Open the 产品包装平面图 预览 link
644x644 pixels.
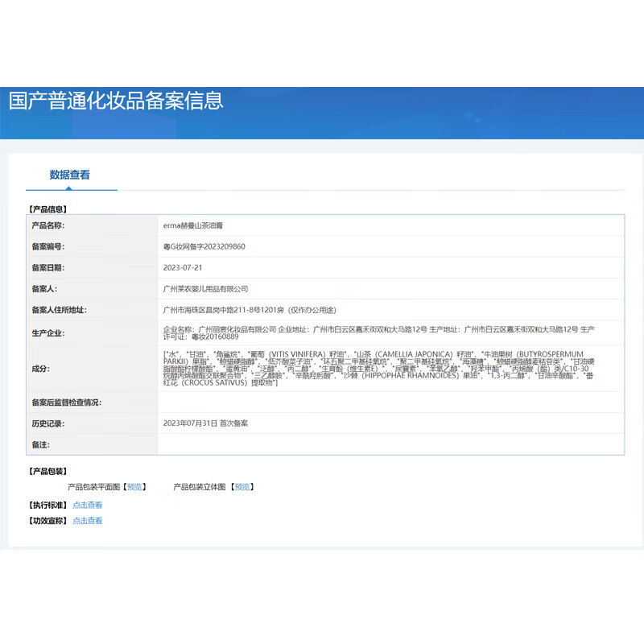(x=134, y=486)
